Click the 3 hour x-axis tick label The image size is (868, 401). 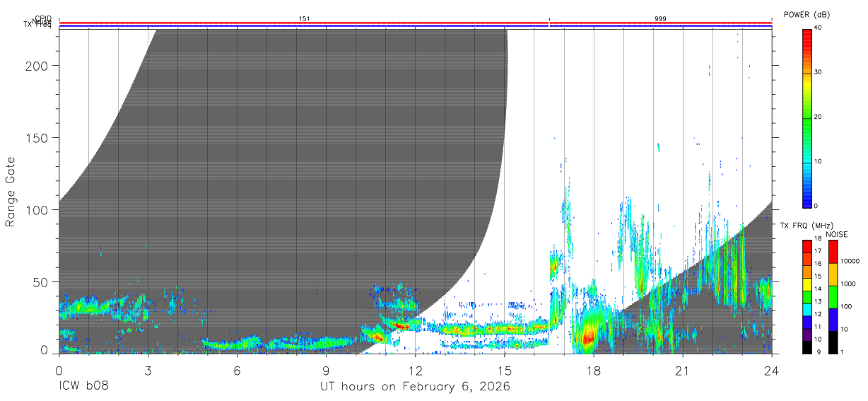(148, 371)
